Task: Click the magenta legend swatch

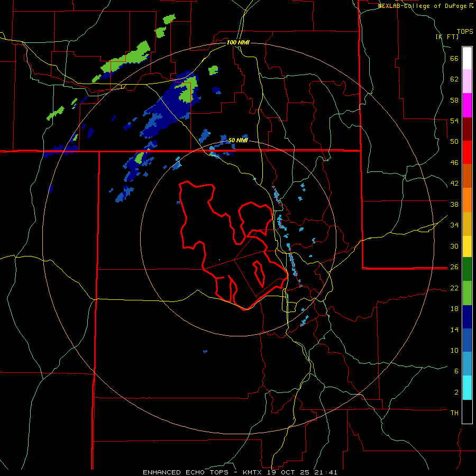Action: click(467, 105)
